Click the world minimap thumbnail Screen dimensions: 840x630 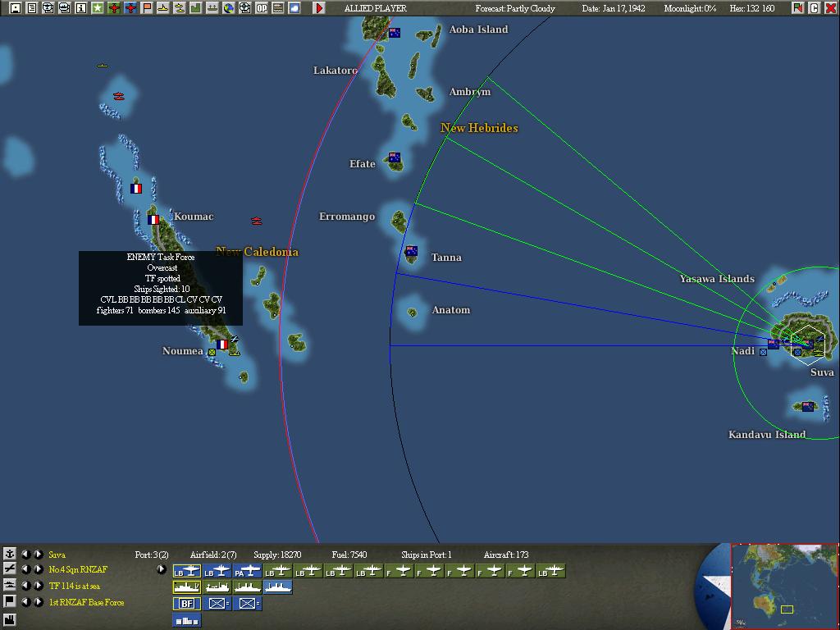click(785, 587)
